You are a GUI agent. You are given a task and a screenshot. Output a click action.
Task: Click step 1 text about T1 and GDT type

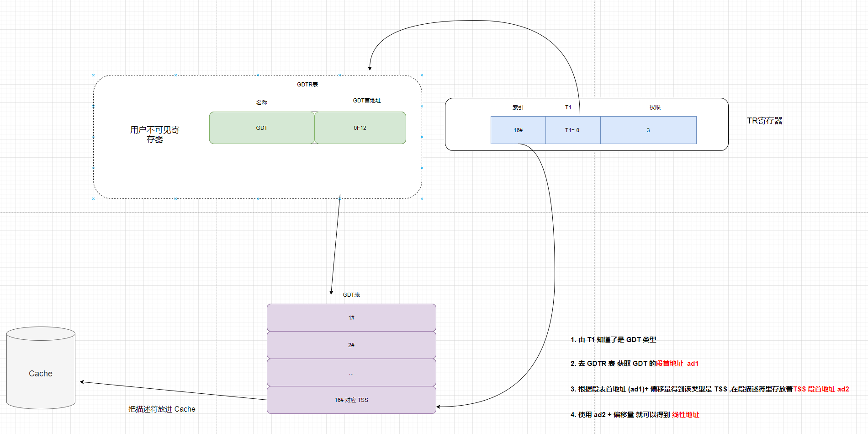[613, 340]
